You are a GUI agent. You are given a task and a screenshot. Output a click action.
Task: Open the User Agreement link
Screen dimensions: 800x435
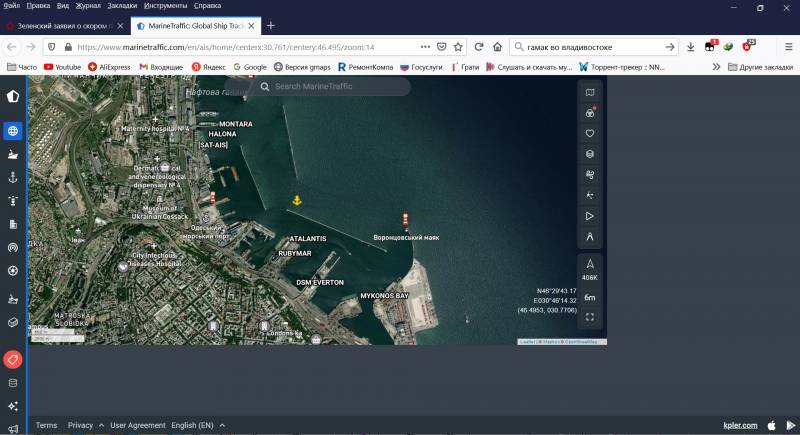pyautogui.click(x=138, y=425)
